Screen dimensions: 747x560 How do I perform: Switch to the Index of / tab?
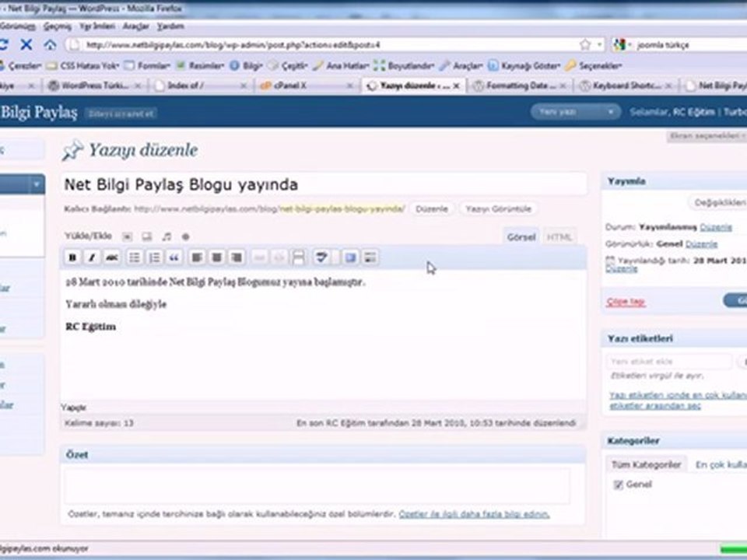200,86
